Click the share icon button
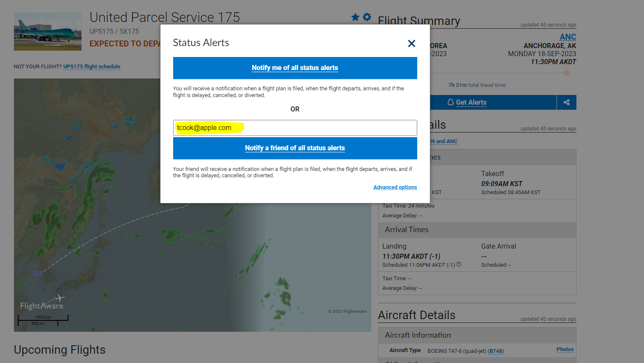Image resolution: width=644 pixels, height=363 pixels. click(x=567, y=103)
